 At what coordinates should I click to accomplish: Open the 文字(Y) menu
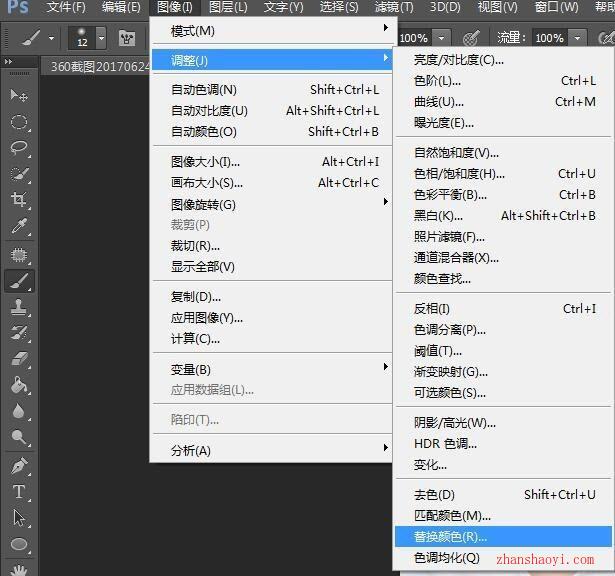(283, 7)
